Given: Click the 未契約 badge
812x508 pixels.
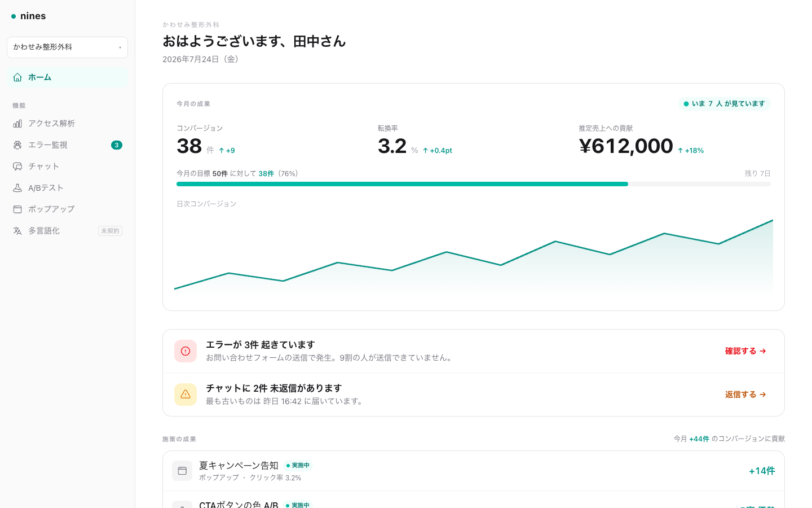Looking at the screenshot, I should (110, 231).
